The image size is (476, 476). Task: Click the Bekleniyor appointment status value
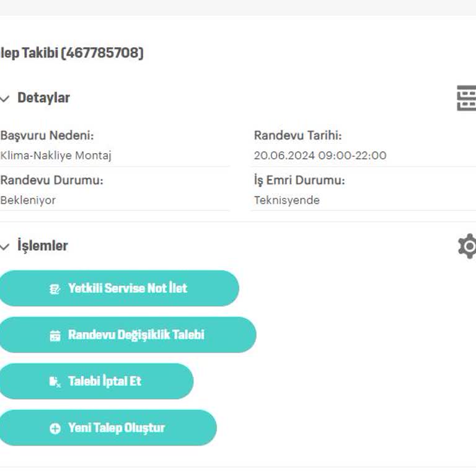pyautogui.click(x=28, y=200)
